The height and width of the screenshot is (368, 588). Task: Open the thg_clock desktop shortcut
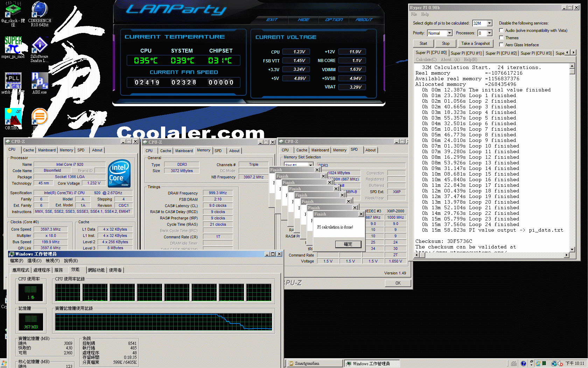pyautogui.click(x=13, y=13)
